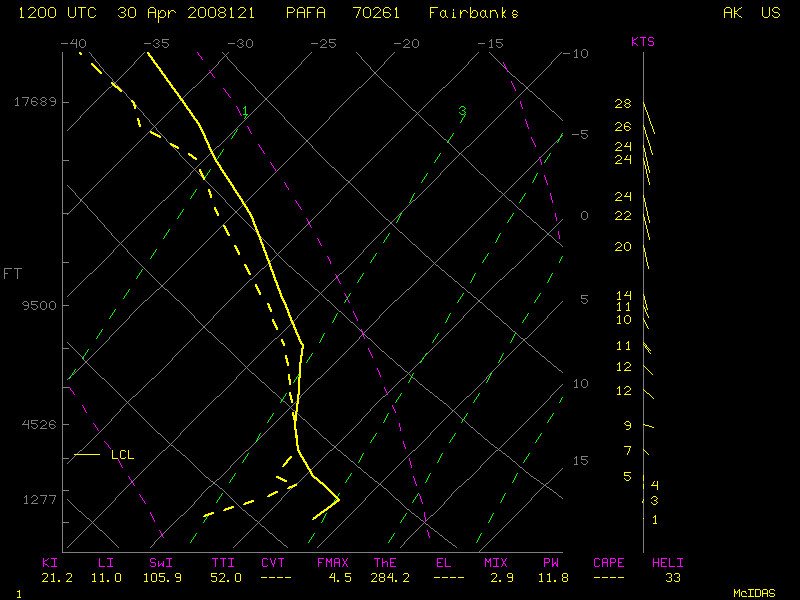The height and width of the screenshot is (600, 800).
Task: Select the "17689" height label
Action: [35, 102]
